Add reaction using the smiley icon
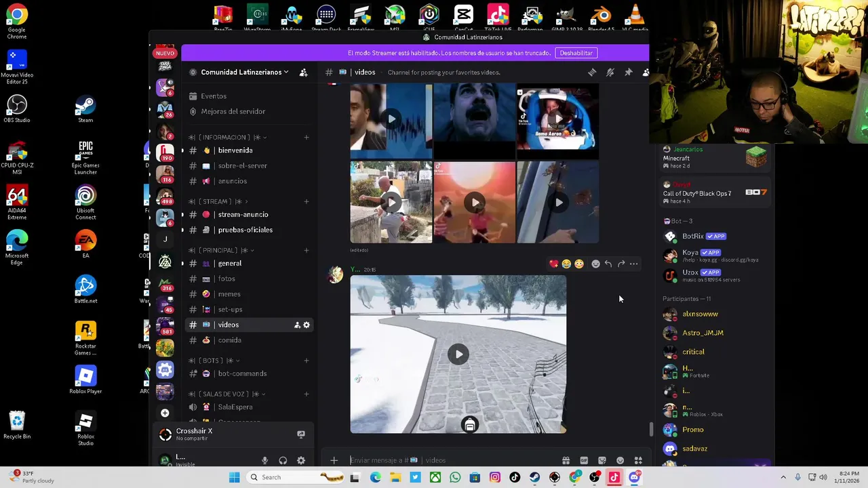 (x=595, y=264)
